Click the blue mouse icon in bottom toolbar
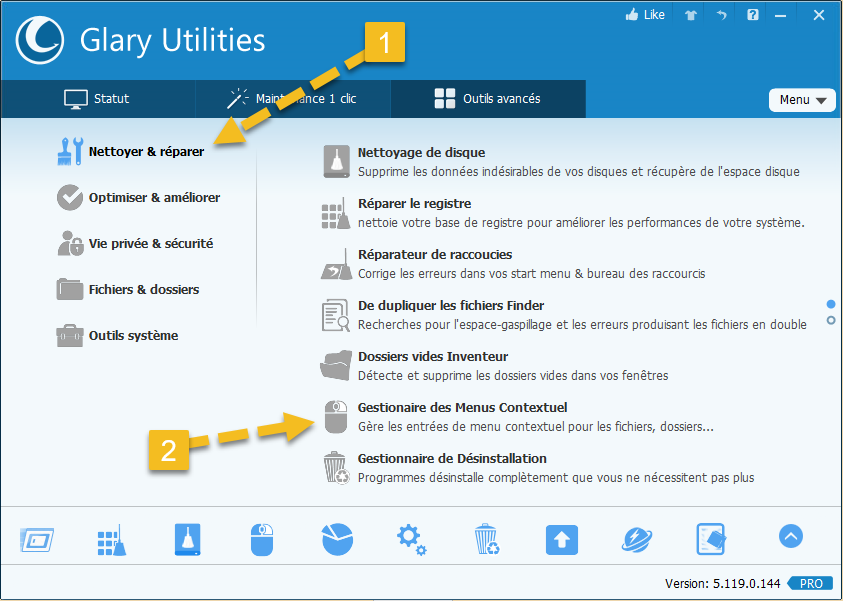Screen dimensions: 843x601 pos(262,539)
